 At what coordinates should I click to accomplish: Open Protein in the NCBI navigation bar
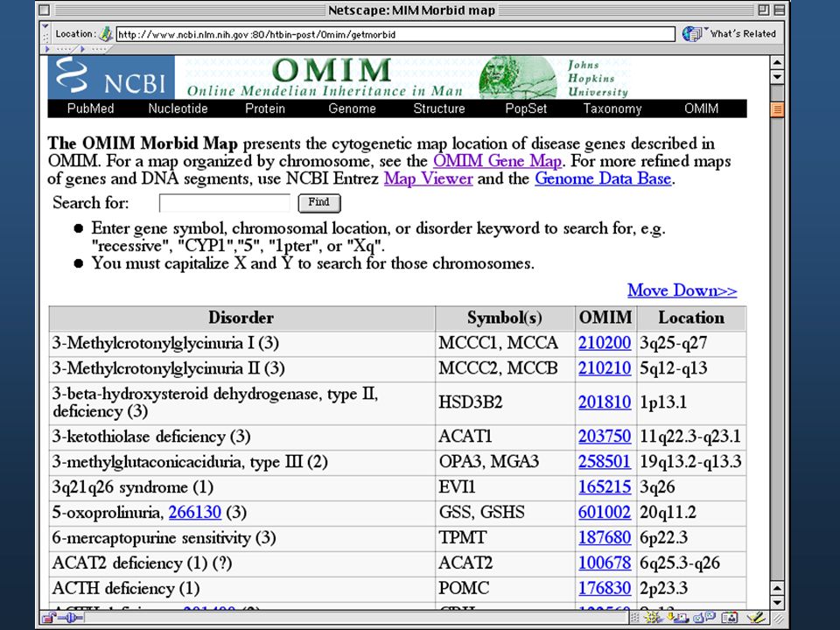coord(265,108)
